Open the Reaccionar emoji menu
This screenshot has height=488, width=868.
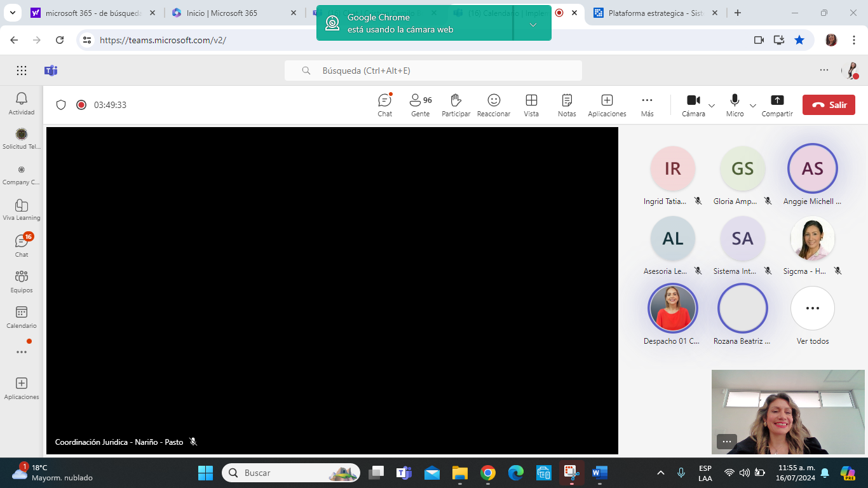click(494, 105)
